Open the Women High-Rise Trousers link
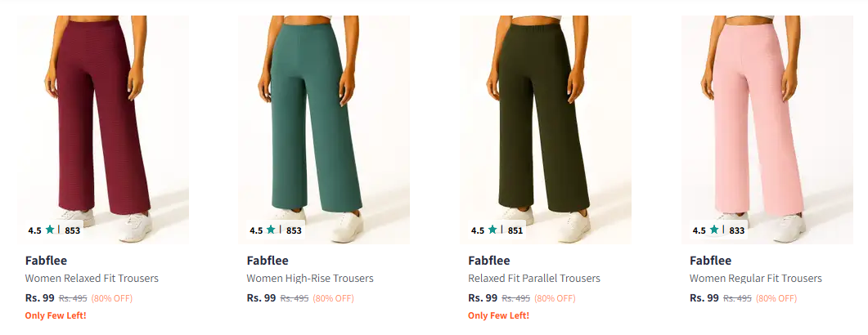 click(310, 279)
